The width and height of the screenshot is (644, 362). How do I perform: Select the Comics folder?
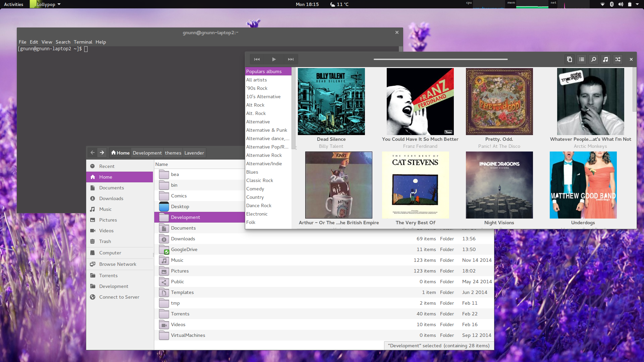[200, 196]
